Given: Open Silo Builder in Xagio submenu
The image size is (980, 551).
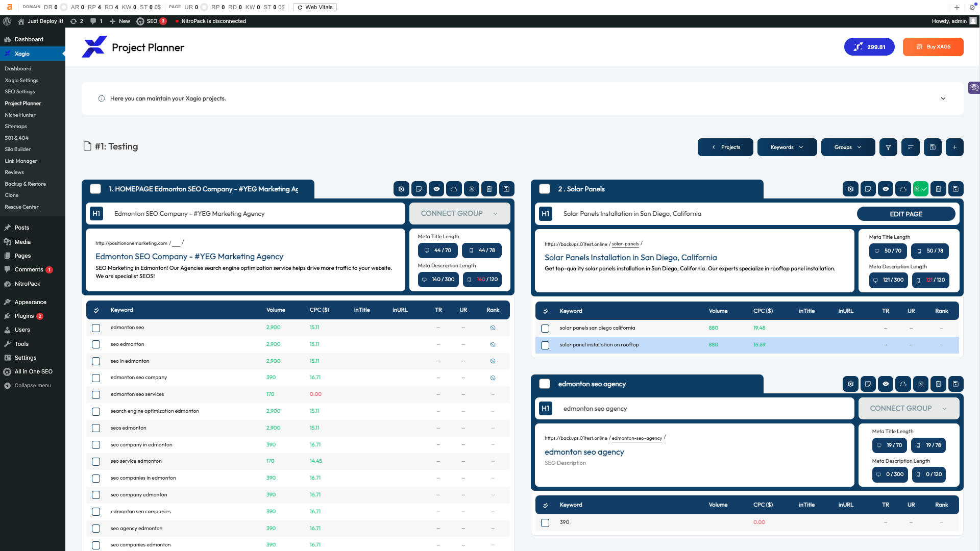Looking at the screenshot, I should click(18, 149).
